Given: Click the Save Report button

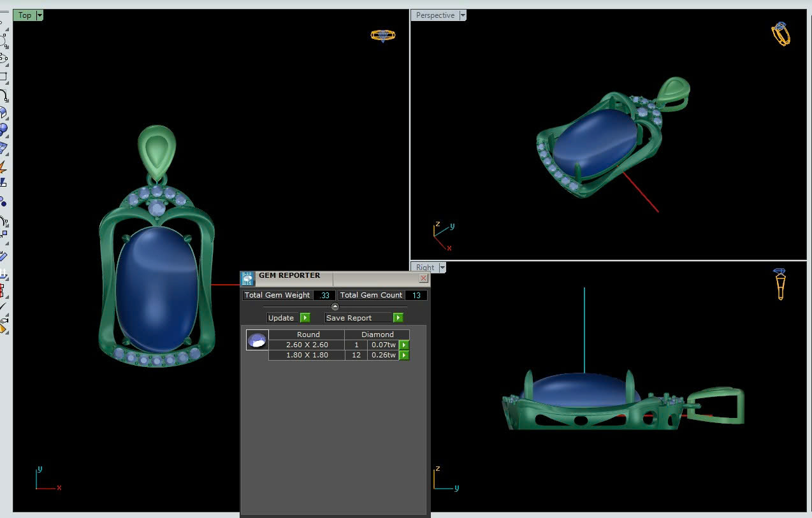Looking at the screenshot, I should 357,318.
